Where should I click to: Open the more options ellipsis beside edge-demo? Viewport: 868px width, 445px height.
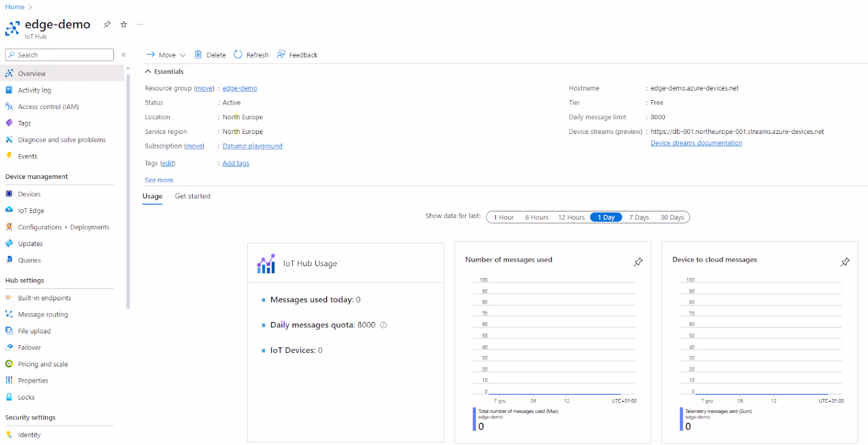click(x=141, y=24)
